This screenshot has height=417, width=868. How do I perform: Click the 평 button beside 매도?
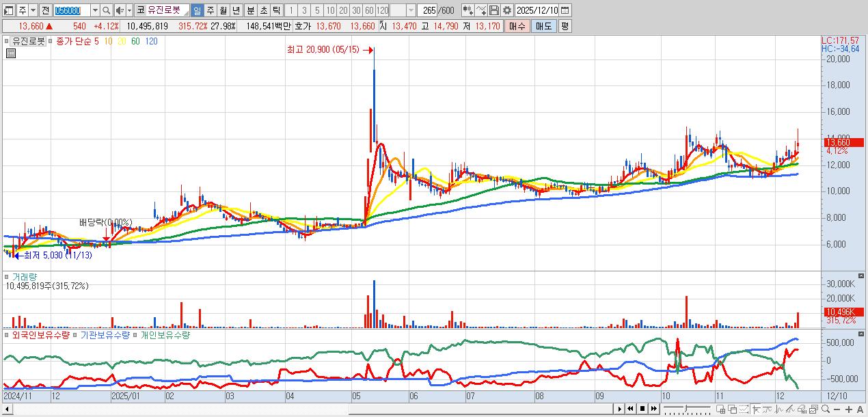(565, 26)
